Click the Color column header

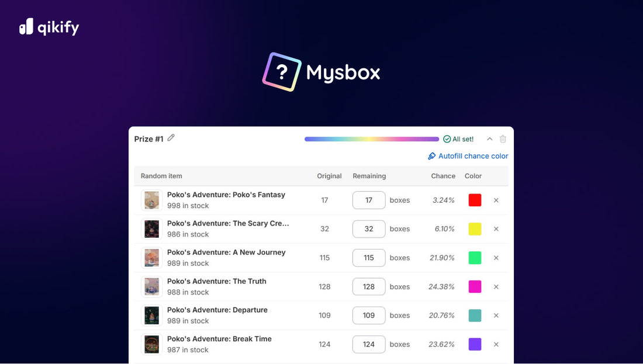[473, 176]
